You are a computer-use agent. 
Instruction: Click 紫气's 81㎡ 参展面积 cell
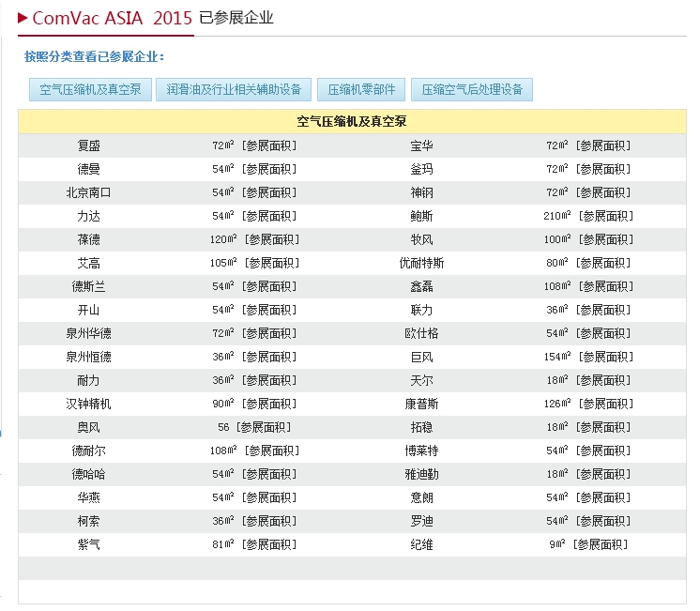(254, 544)
